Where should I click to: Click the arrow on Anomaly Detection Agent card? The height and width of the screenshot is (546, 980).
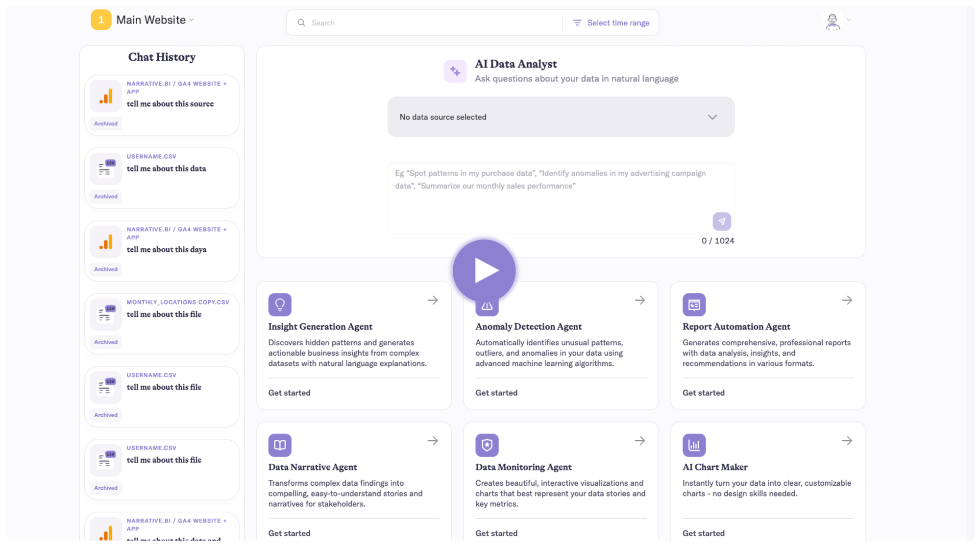coord(639,300)
